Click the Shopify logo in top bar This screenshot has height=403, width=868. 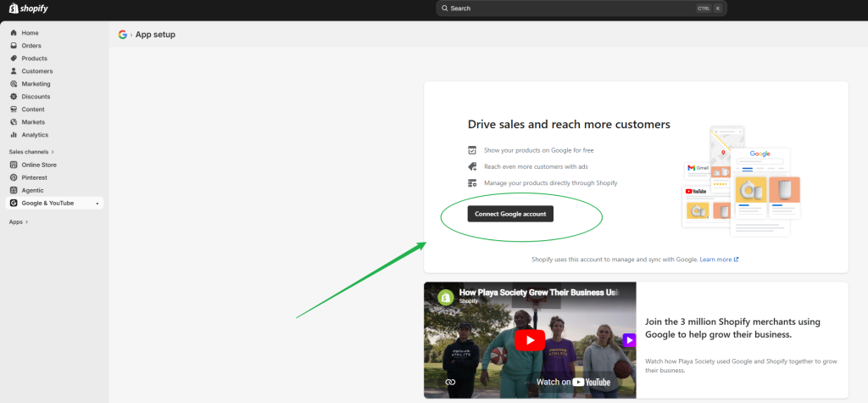pyautogui.click(x=28, y=8)
